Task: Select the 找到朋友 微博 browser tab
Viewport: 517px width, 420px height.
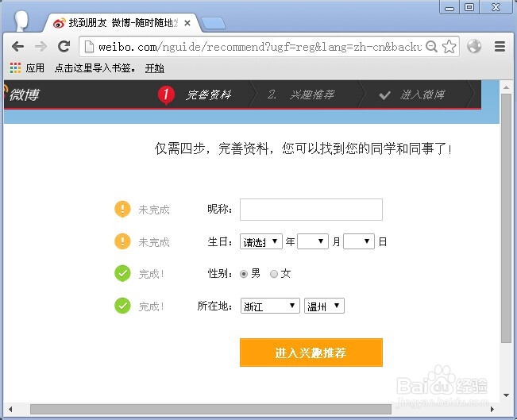Action: [x=122, y=23]
